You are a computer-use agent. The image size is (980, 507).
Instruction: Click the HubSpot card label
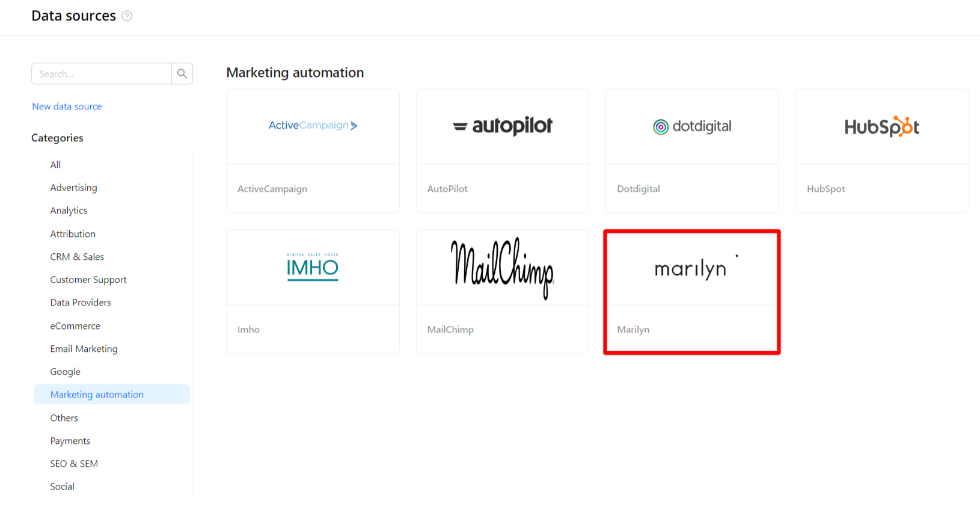pyautogui.click(x=826, y=189)
